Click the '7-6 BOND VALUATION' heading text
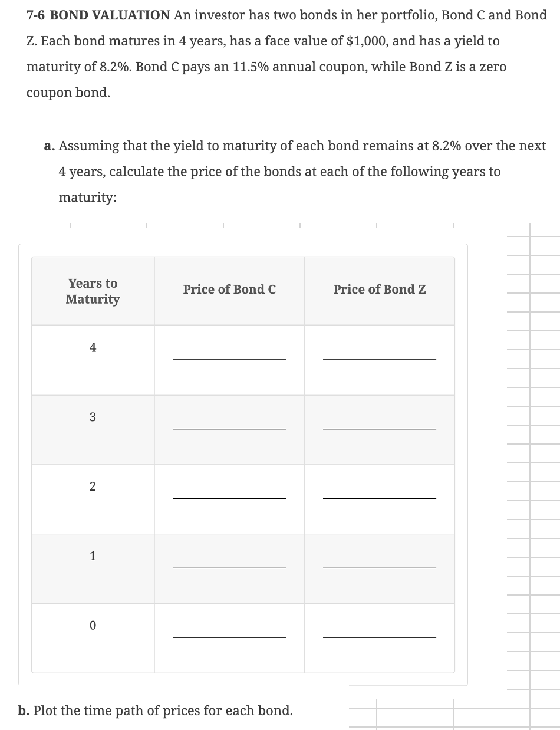This screenshot has height=730, width=560. (98, 16)
